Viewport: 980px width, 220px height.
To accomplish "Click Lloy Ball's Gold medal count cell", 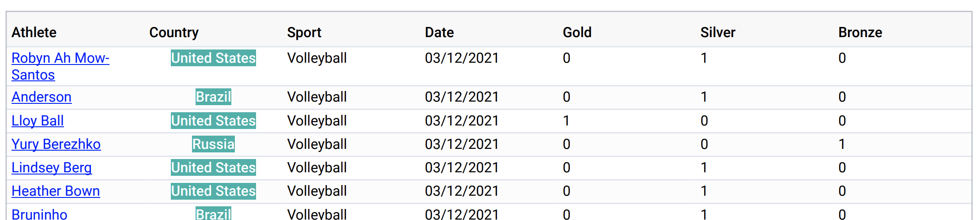I will [x=566, y=121].
